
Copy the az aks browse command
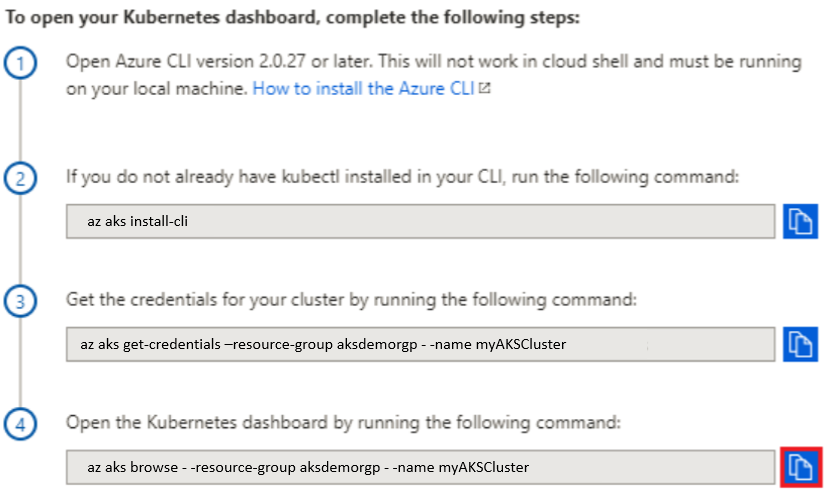tap(801, 467)
